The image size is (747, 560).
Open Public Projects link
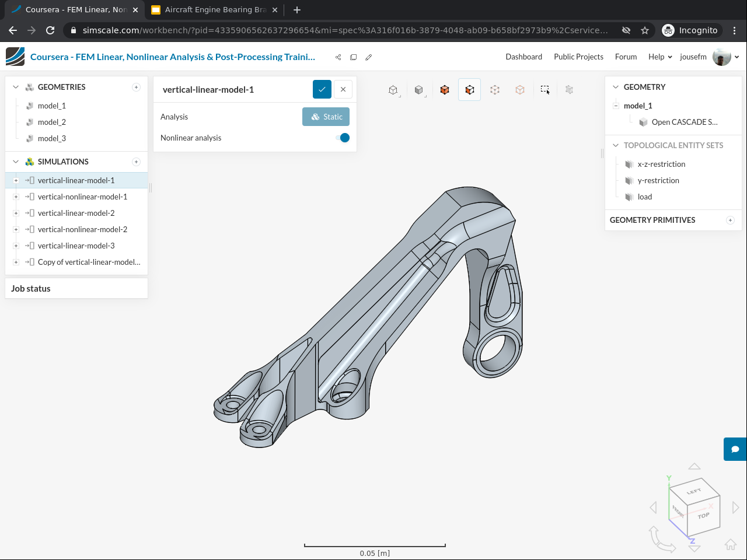pos(578,57)
